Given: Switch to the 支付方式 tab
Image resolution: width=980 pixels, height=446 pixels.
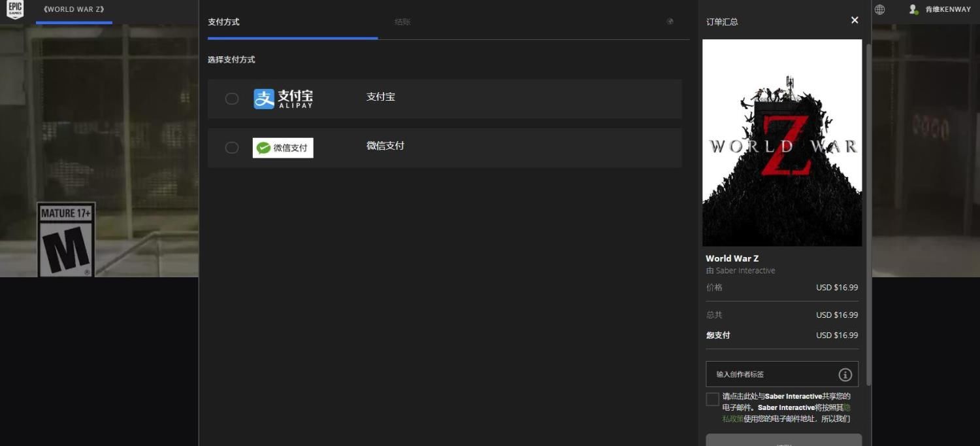Looking at the screenshot, I should pos(224,22).
